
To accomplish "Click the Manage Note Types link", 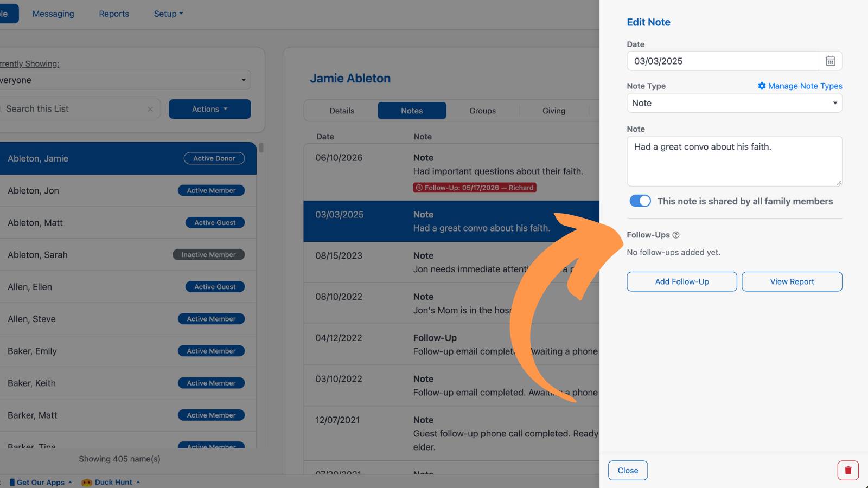I will pos(800,86).
